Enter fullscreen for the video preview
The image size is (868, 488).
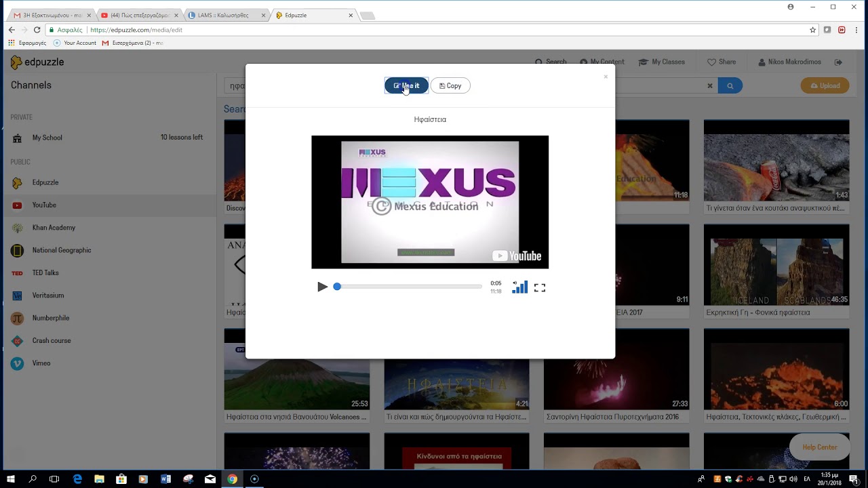(540, 287)
